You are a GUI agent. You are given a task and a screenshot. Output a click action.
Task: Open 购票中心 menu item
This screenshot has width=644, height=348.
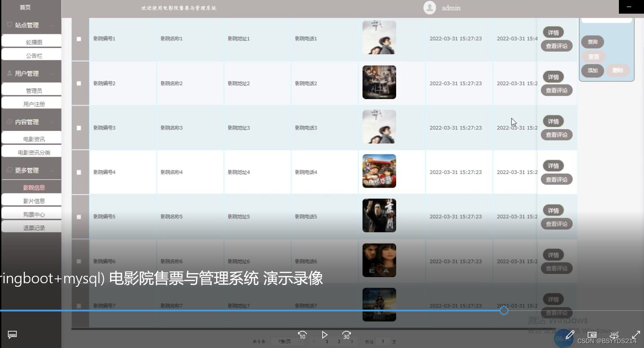coord(31,213)
